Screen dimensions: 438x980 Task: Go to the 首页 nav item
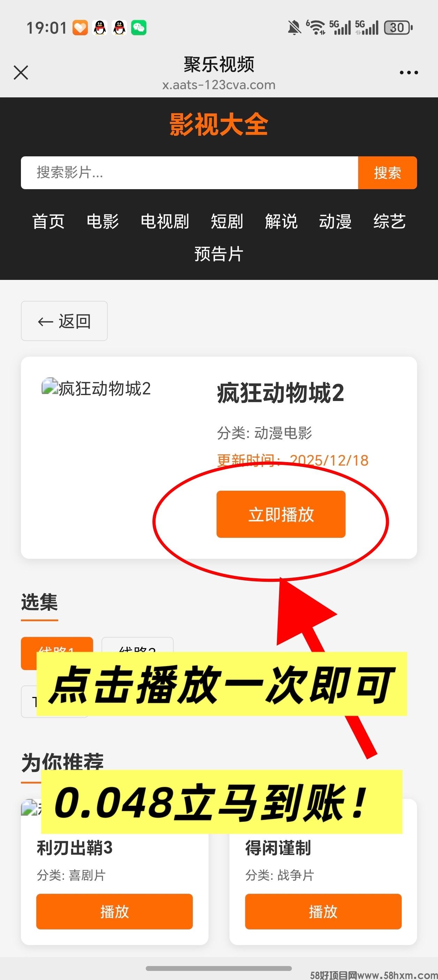[x=48, y=221]
